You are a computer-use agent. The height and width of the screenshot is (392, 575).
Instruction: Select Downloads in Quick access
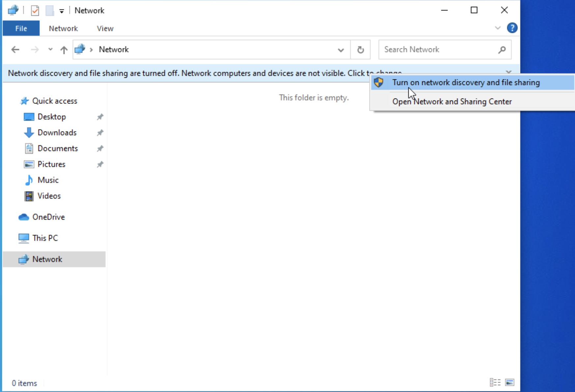[x=57, y=132]
